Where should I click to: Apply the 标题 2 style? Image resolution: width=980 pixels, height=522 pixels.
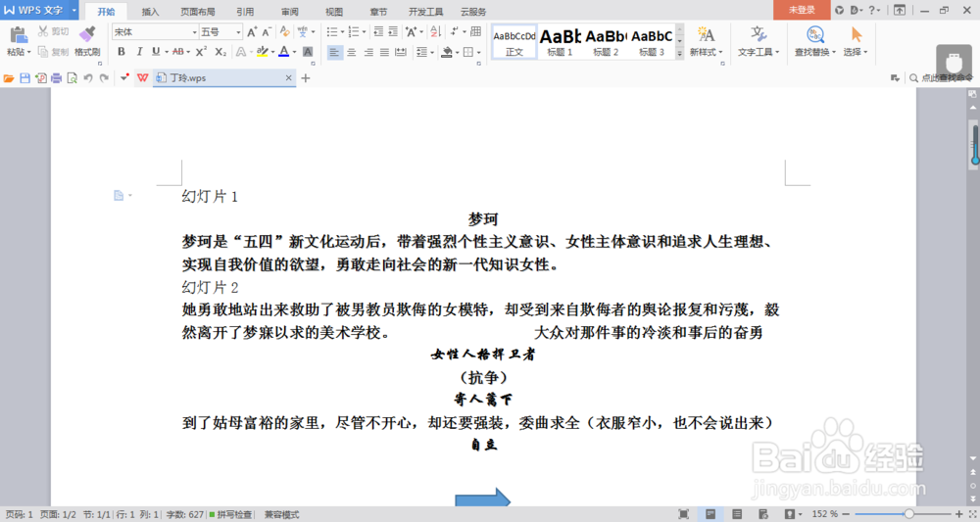pos(606,42)
